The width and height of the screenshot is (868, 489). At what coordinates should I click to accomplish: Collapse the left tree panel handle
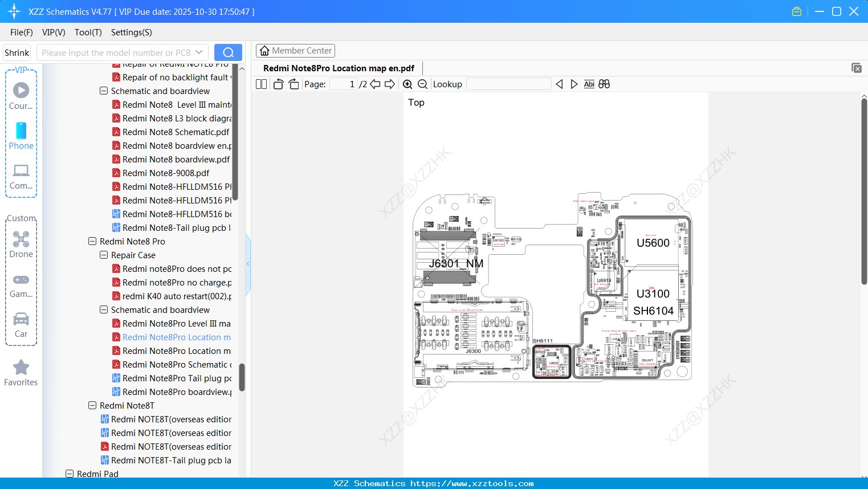pos(248,264)
